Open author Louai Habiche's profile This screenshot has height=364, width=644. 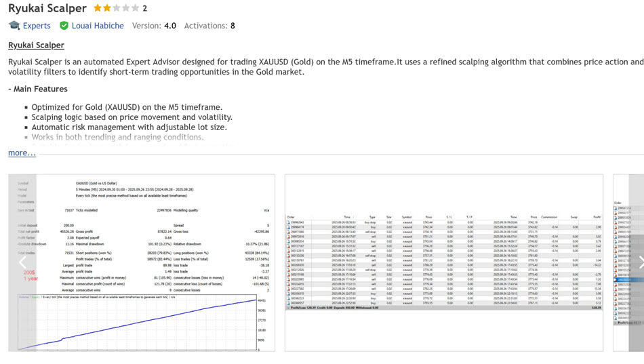coord(98,26)
